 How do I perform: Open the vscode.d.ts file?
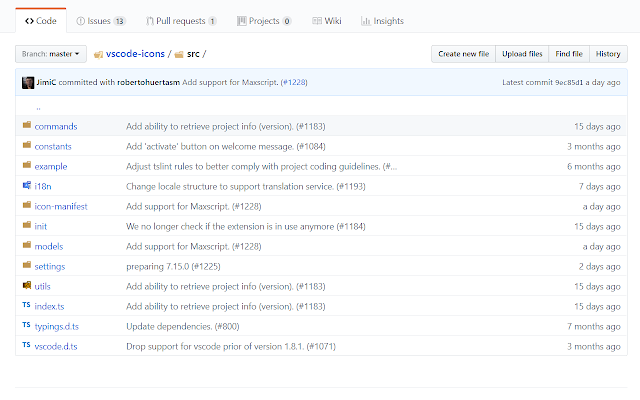(56, 347)
